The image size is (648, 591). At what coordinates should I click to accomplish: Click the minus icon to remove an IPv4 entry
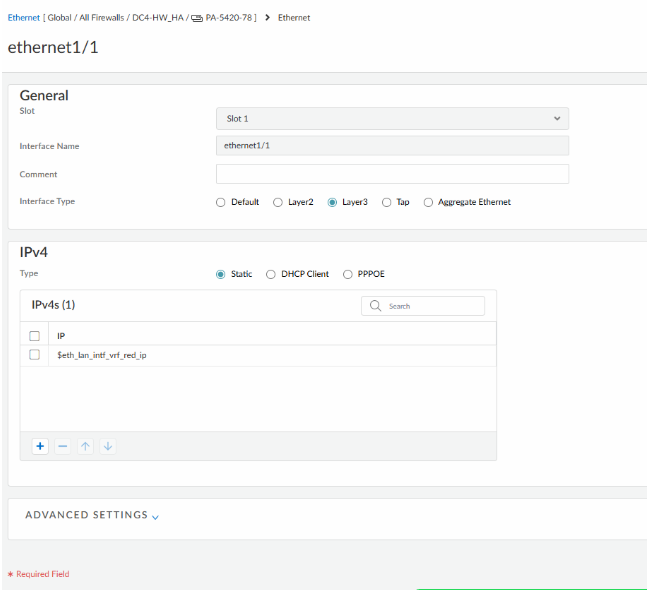62,446
